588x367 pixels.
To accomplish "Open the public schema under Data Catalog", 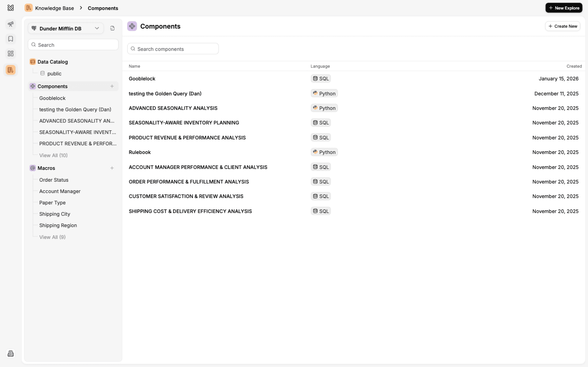I will tap(54, 73).
